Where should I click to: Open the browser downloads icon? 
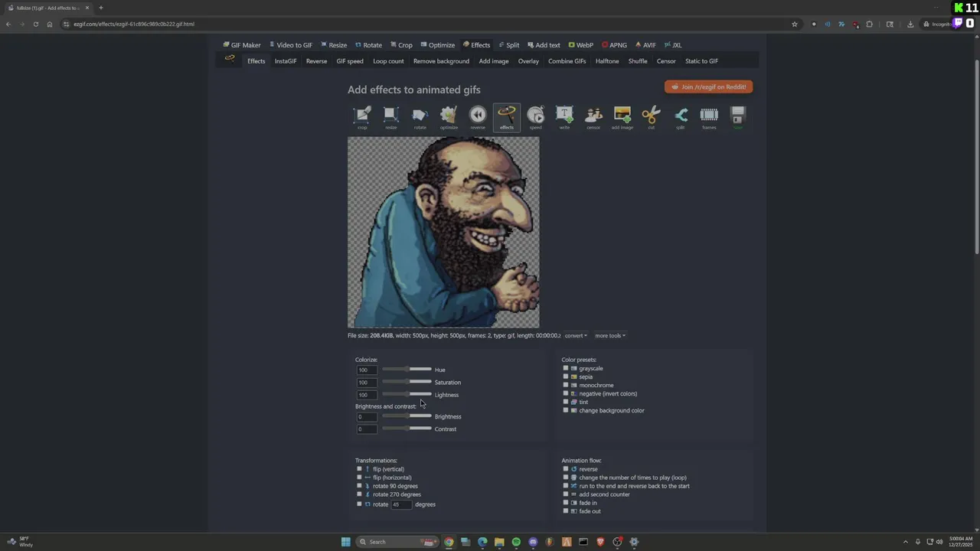(x=910, y=24)
